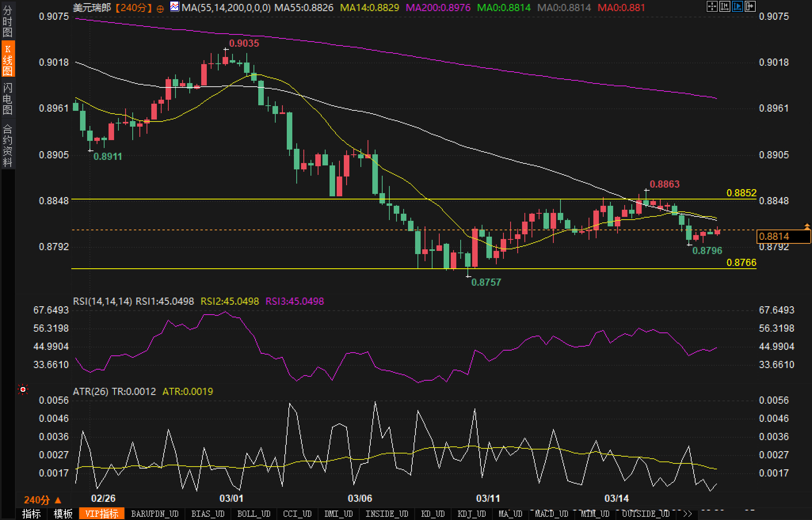
Task: Click the 03/14 date axis marker
Action: click(616, 498)
